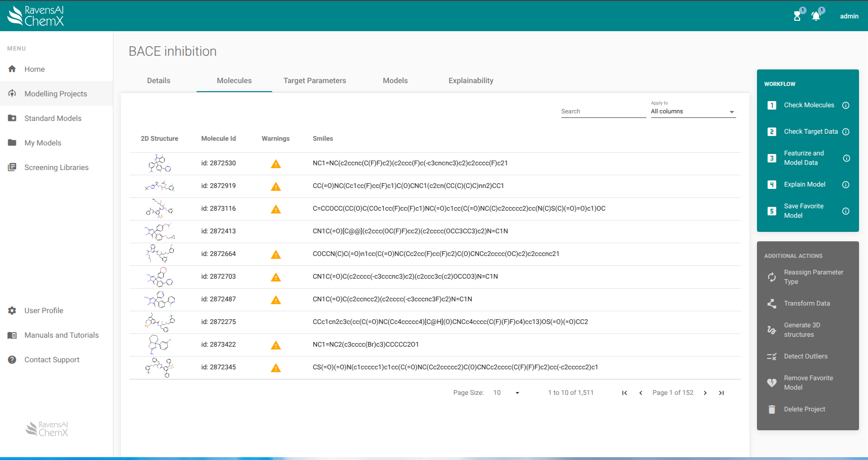Switch to the Target Parameters tab
This screenshot has width=868, height=460.
(x=315, y=81)
